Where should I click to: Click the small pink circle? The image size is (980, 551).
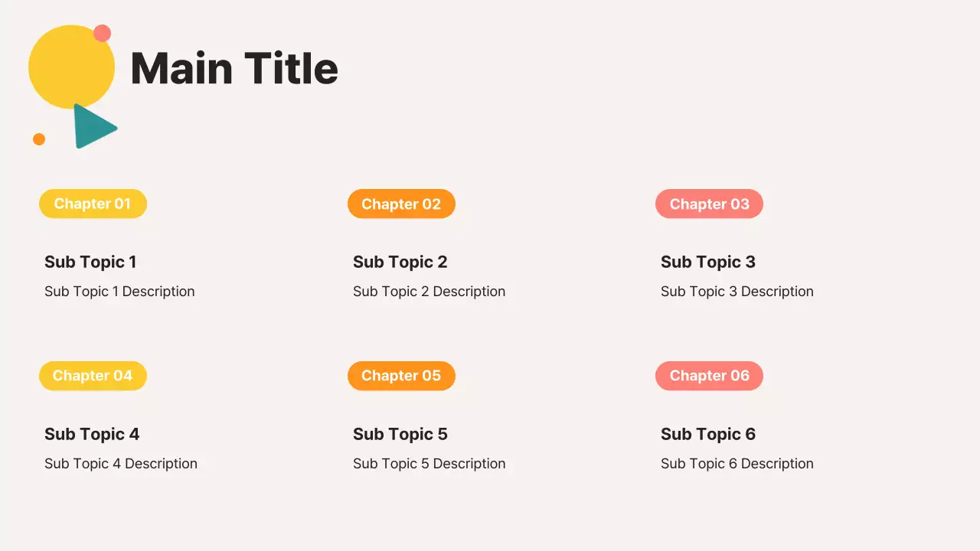pos(102,34)
